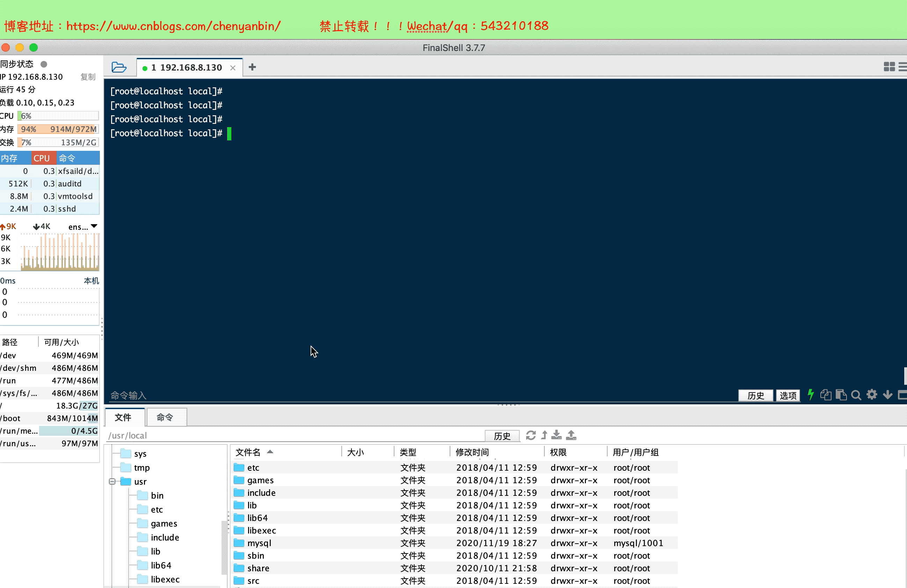The height and width of the screenshot is (588, 907).
Task: Go up to parent directory arrow
Action: [x=544, y=435]
